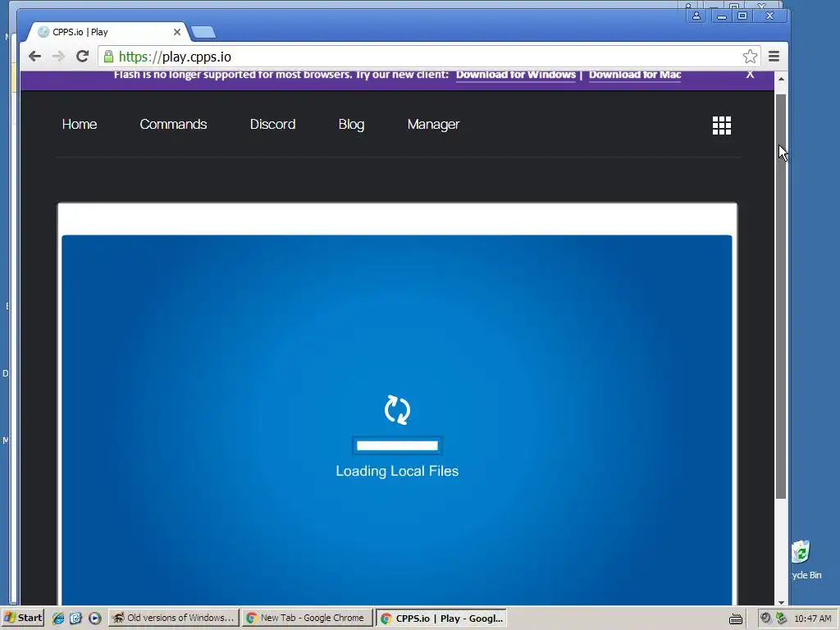Bookmark this page with the star icon
Image resolution: width=840 pixels, height=630 pixels.
pyautogui.click(x=750, y=57)
